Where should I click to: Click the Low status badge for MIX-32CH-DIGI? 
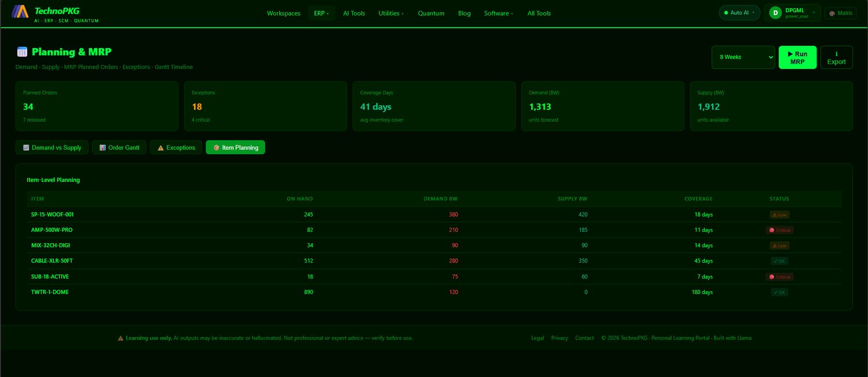[x=779, y=246]
